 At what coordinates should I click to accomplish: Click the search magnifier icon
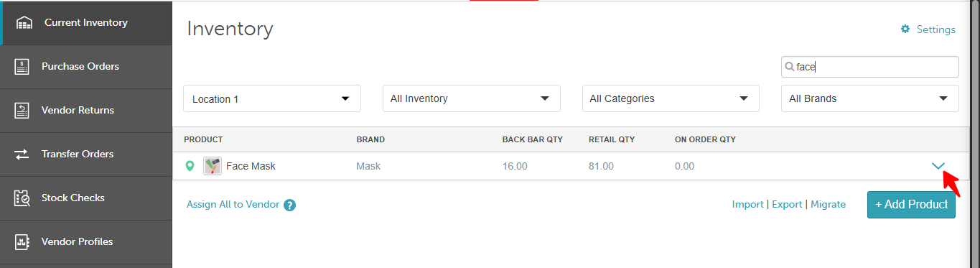[x=790, y=67]
